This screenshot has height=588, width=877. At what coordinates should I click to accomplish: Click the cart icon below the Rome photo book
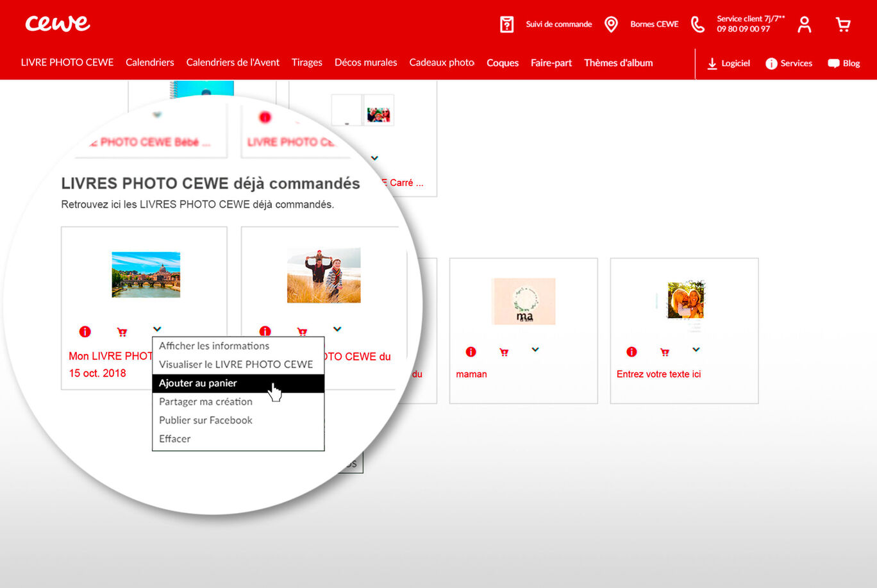122,332
